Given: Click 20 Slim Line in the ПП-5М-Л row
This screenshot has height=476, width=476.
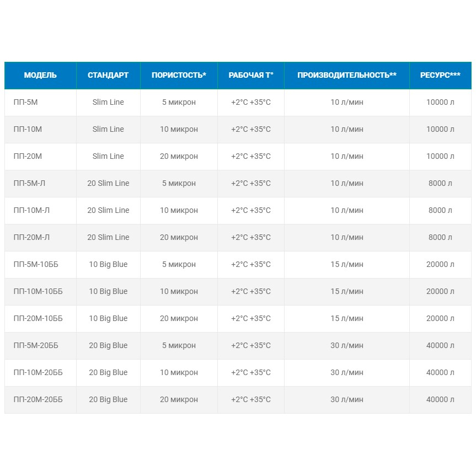Looking at the screenshot, I should pyautogui.click(x=108, y=183).
